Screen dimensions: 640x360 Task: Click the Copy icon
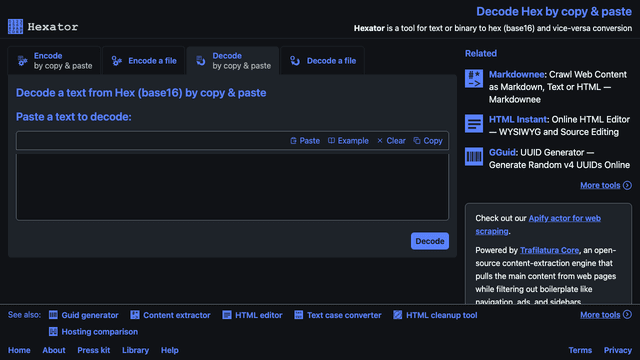click(417, 141)
